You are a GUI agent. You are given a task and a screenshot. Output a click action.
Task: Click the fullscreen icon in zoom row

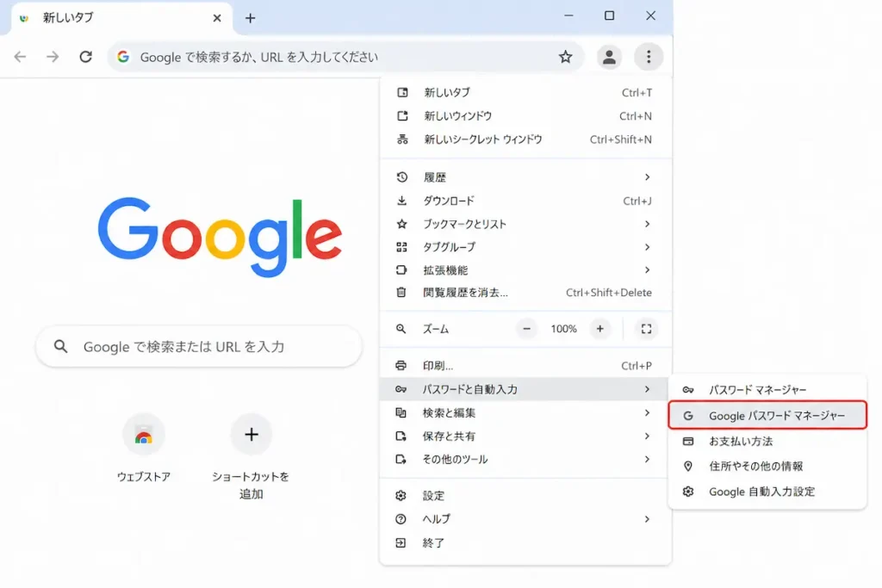click(x=646, y=329)
